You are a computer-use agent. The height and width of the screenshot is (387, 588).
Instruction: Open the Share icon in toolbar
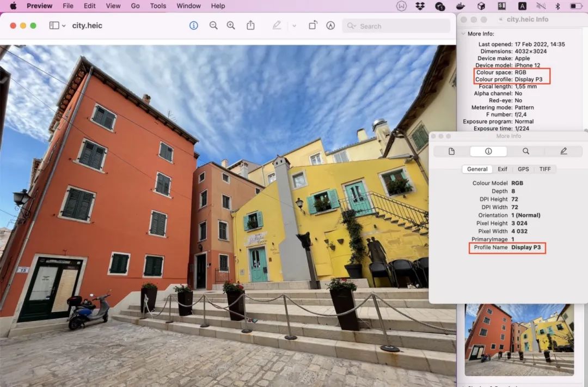[x=250, y=26]
